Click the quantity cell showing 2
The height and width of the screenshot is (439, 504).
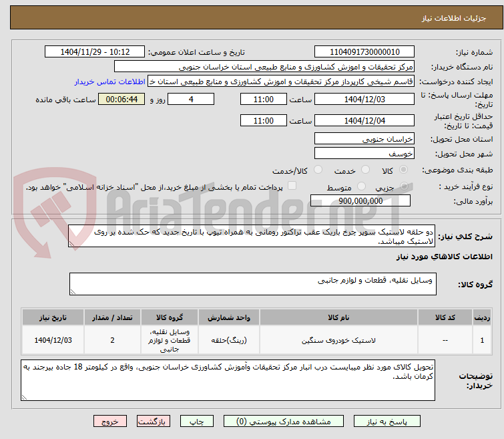[x=113, y=340]
